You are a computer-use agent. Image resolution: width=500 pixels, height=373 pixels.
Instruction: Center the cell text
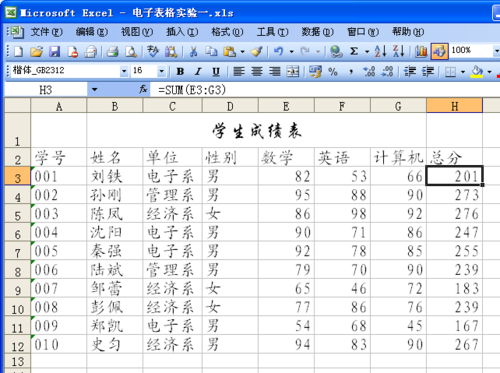point(257,71)
